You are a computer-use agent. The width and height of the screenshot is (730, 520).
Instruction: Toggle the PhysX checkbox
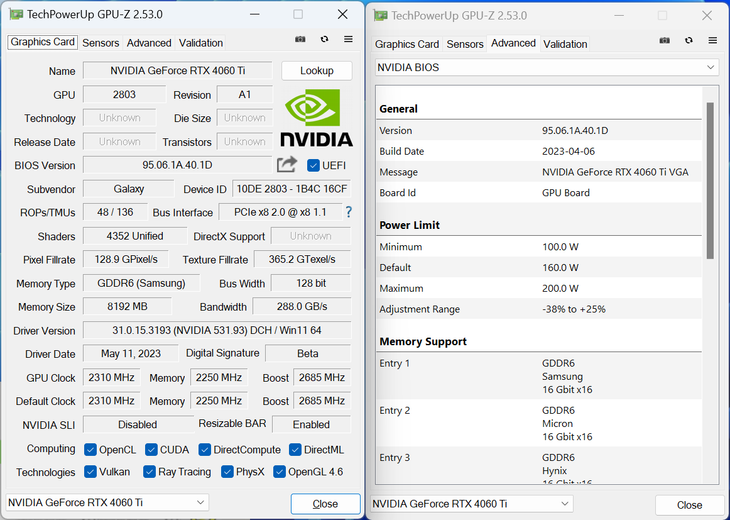point(227,472)
